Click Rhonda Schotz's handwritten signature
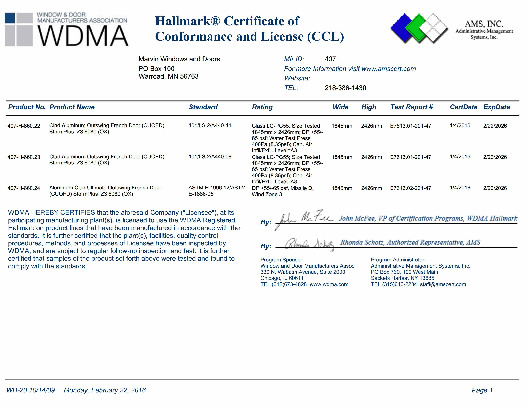 pyautogui.click(x=310, y=244)
